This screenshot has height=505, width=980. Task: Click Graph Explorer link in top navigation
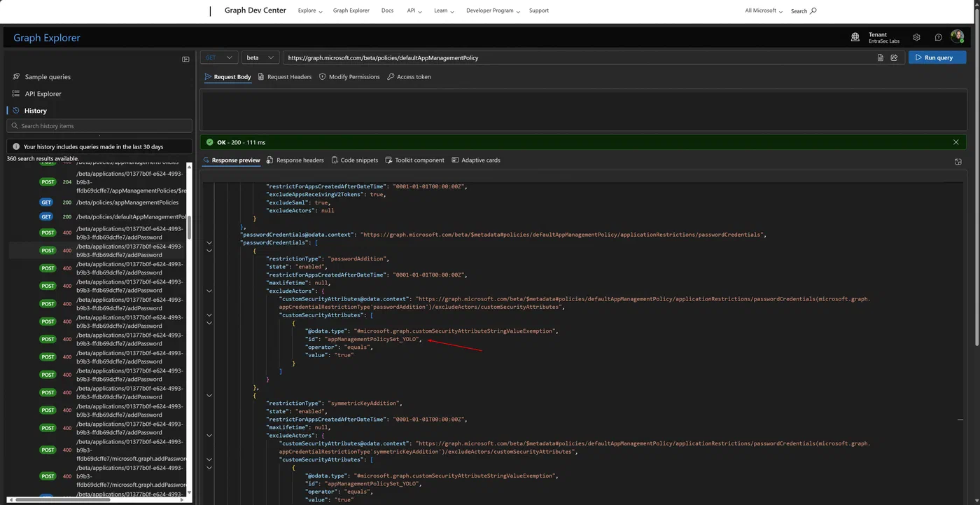pyautogui.click(x=351, y=11)
